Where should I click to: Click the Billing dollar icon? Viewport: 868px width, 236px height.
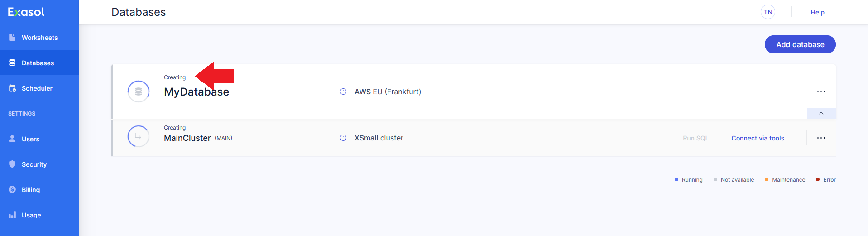12,189
